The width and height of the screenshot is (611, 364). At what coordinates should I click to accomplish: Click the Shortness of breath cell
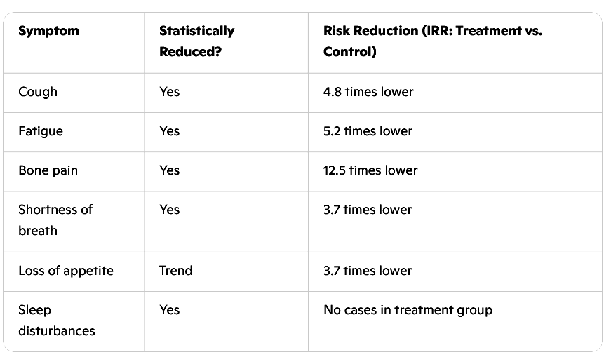pos(55,220)
